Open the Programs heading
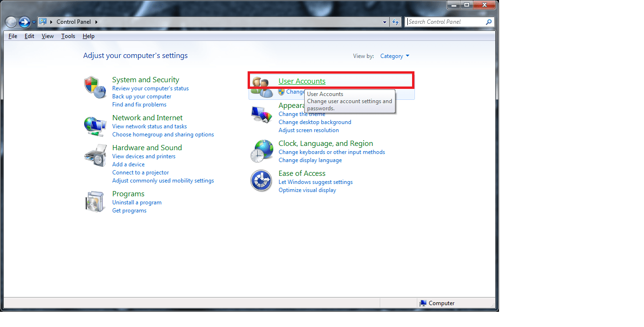 point(128,194)
